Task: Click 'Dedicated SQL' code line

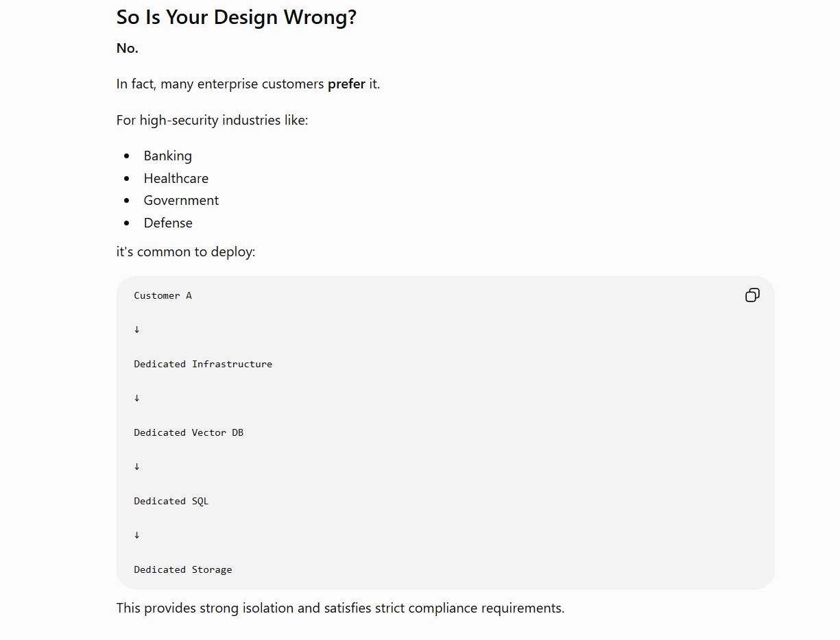Action: (171, 501)
